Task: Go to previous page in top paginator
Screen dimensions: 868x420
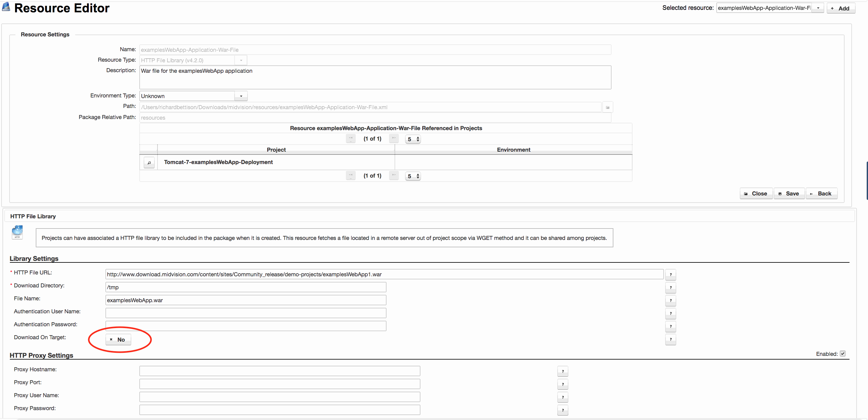Action: (351, 138)
